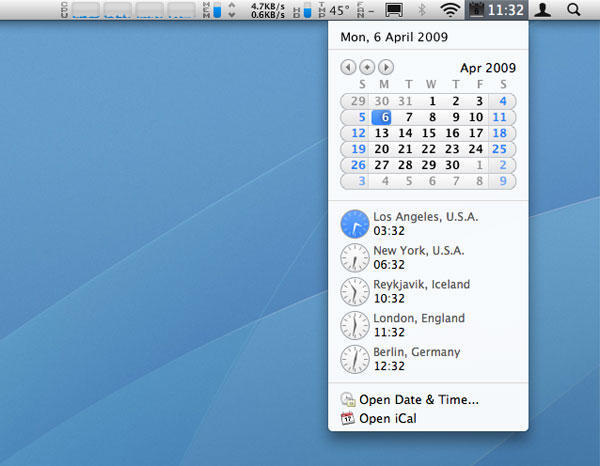Click the Wi-Fi icon in menu bar
The width and height of the screenshot is (600, 466).
(x=451, y=10)
